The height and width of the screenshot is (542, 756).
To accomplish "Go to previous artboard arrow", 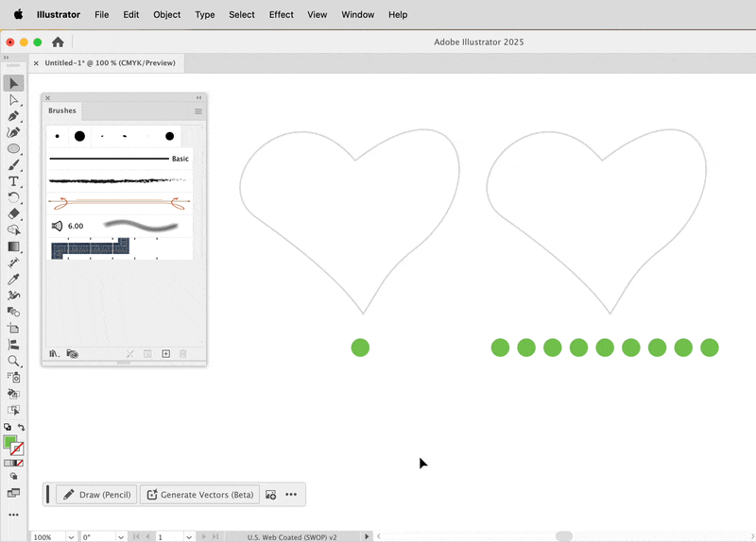I will (147, 536).
